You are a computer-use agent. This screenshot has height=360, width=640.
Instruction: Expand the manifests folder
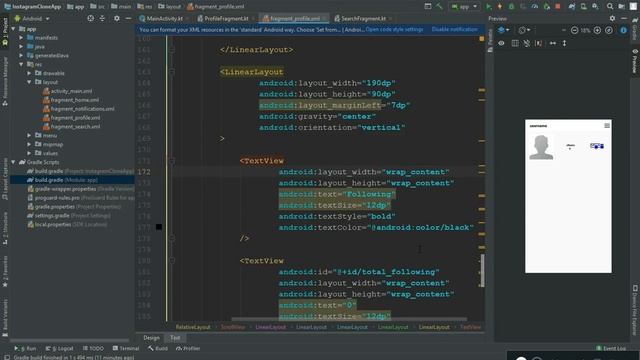[21, 38]
